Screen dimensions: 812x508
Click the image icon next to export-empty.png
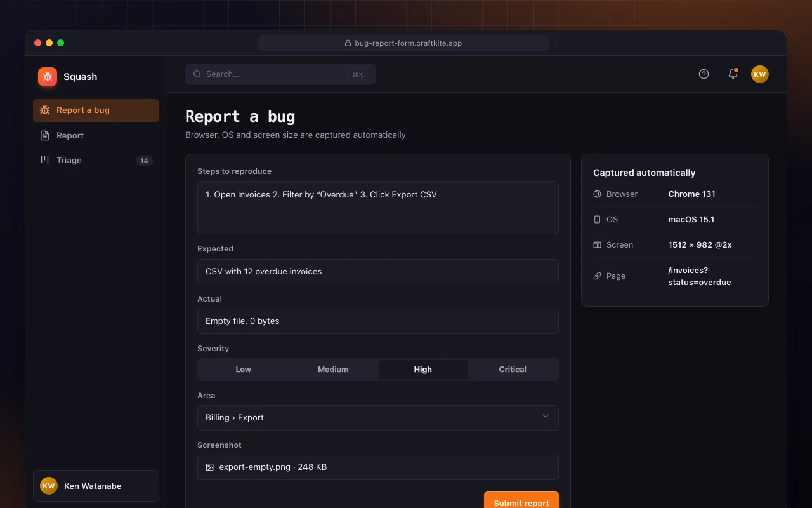(210, 467)
